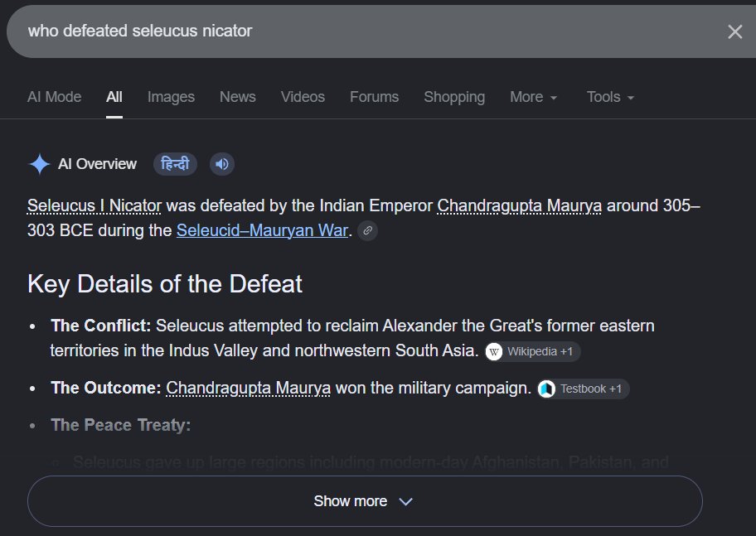Switch to the Images tab
756x536 pixels.
click(171, 97)
